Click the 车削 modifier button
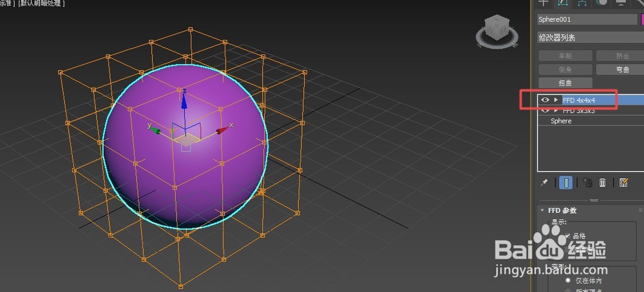This screenshot has height=292, width=644. (565, 56)
